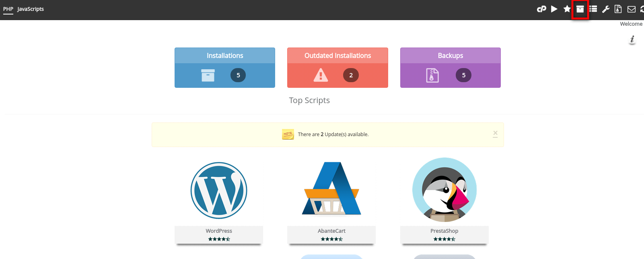Open email settings envelope icon
The image size is (644, 259).
[632, 9]
